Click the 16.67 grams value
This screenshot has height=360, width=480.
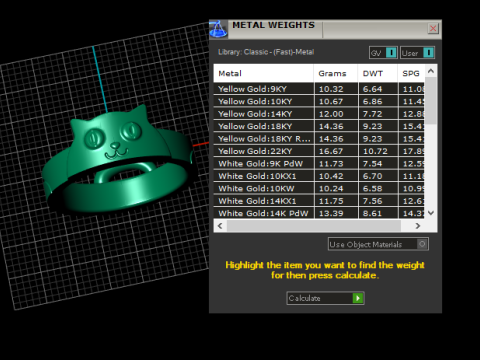pyautogui.click(x=331, y=151)
